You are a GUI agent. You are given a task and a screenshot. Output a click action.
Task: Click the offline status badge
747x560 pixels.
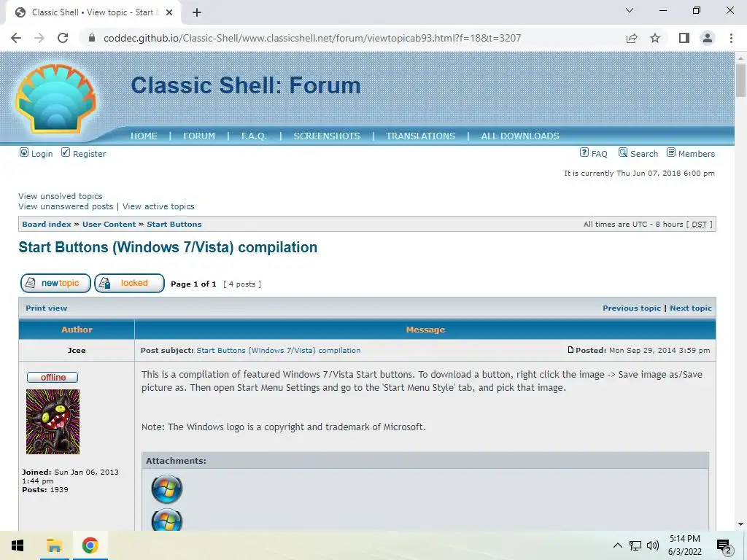coord(53,377)
